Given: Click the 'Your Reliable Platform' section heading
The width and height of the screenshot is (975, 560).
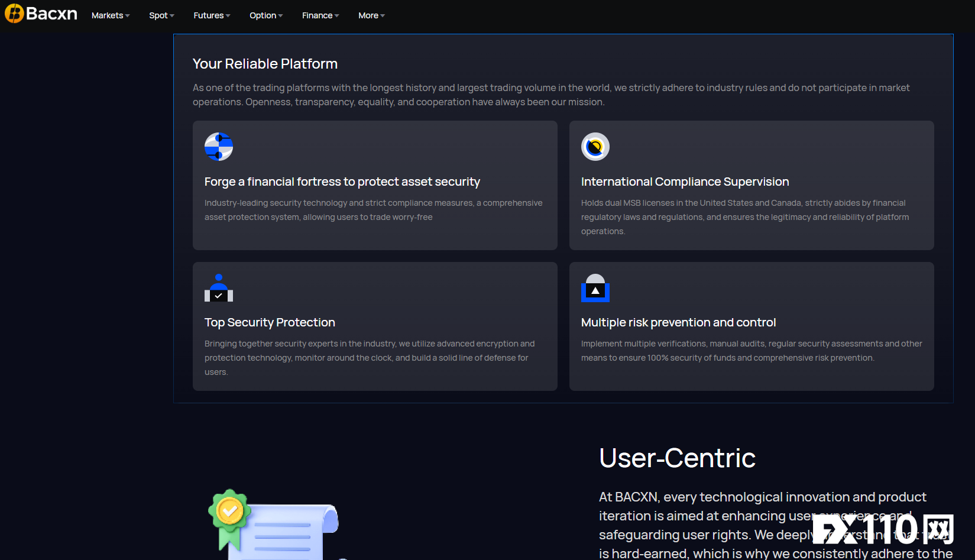Looking at the screenshot, I should pos(265,64).
